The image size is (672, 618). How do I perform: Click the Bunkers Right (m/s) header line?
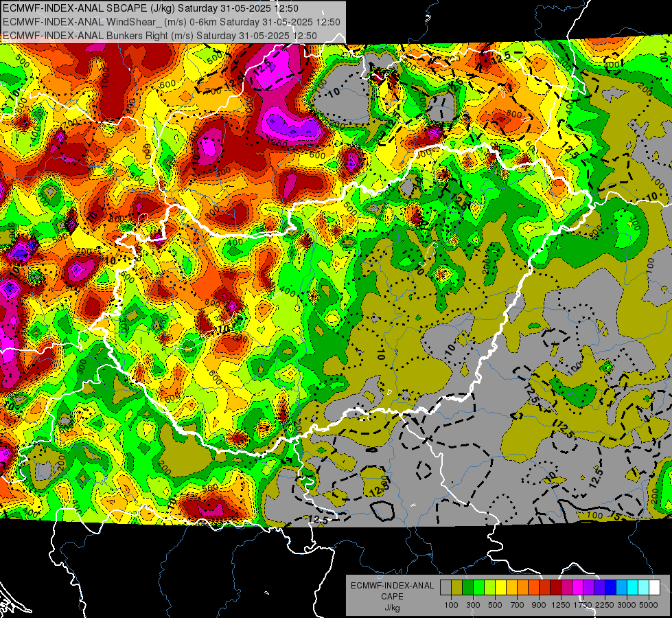(x=160, y=36)
